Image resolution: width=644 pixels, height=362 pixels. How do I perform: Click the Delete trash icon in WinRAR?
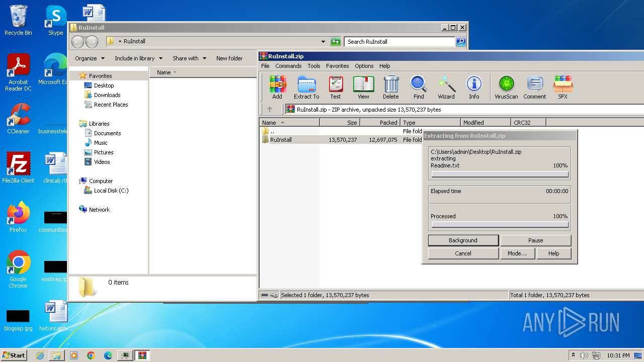391,87
